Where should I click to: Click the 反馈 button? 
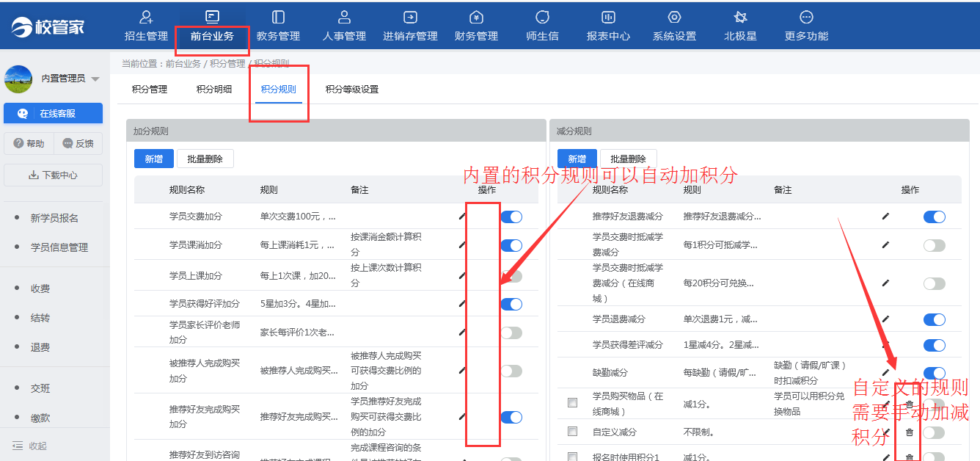coord(78,144)
